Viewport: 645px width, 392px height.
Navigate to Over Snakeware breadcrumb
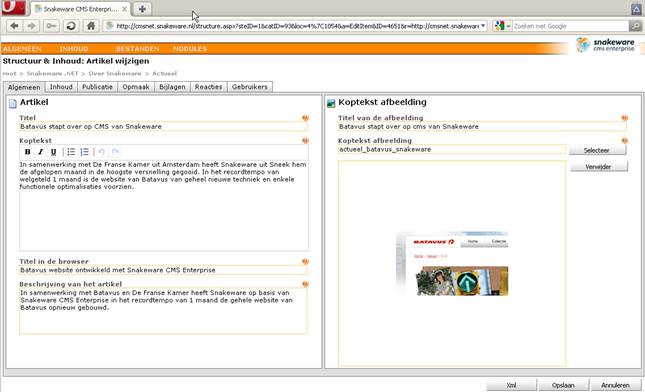pos(115,74)
